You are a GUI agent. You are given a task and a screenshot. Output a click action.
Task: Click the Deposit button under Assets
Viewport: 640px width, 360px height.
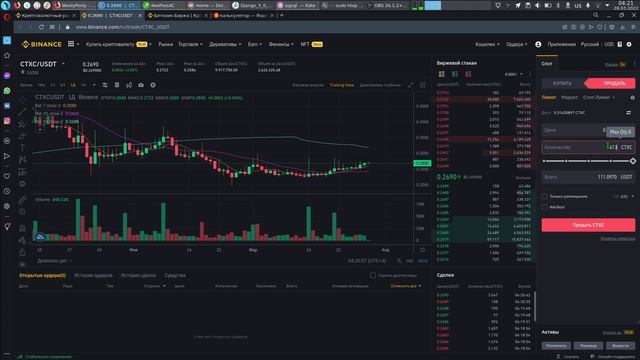(556, 346)
